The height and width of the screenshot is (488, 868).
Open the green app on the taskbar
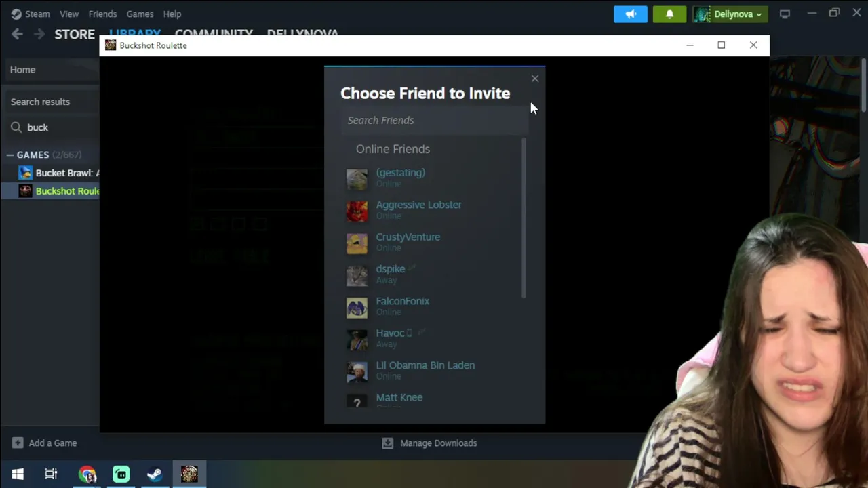(x=121, y=474)
